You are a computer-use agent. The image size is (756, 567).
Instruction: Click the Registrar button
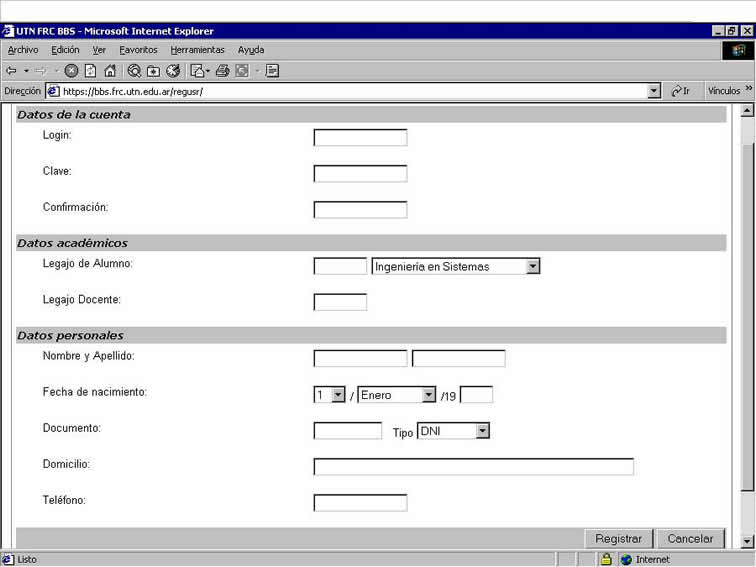coord(619,539)
